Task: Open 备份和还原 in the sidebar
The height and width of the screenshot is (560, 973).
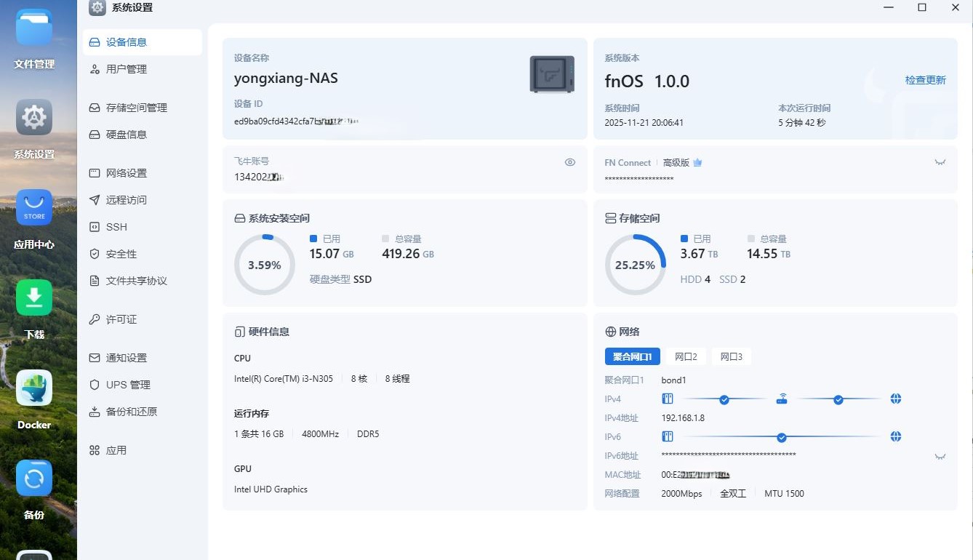Action: [x=132, y=412]
